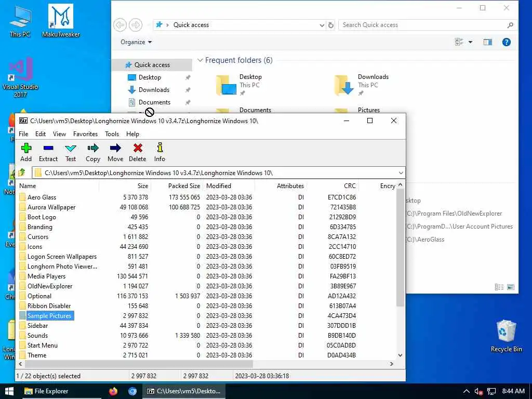Open the Info toolbar button
Image resolution: width=532 pixels, height=399 pixels.
pos(159,152)
